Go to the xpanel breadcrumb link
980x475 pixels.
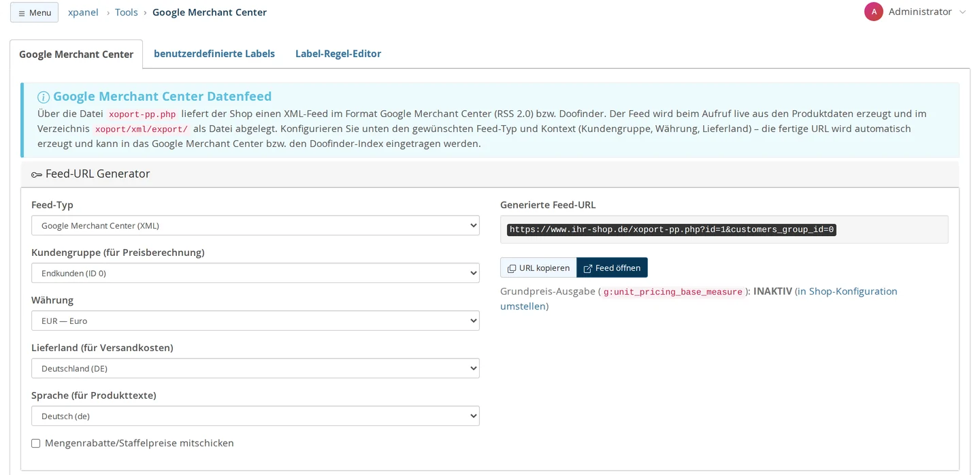point(83,12)
